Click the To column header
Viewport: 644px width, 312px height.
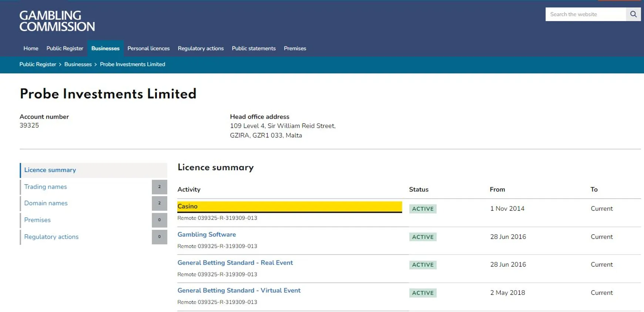click(594, 189)
